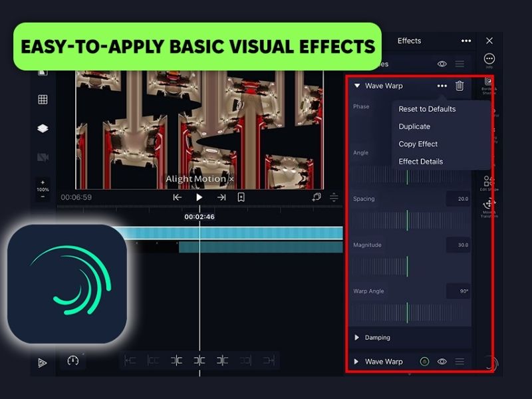Click the green circle icon on lower Wave Warp

click(424, 362)
